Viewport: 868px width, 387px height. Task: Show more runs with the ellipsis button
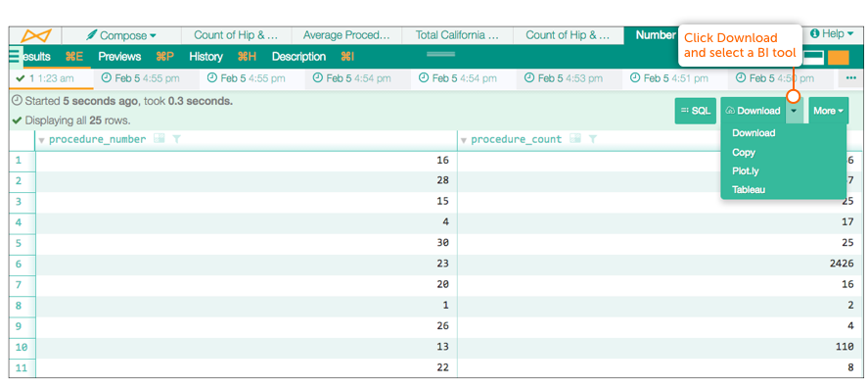pyautogui.click(x=851, y=78)
